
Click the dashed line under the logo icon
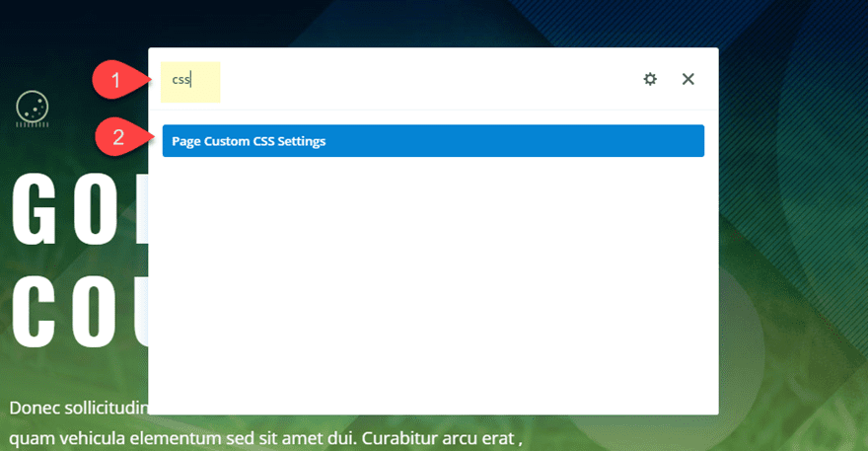click(x=33, y=125)
